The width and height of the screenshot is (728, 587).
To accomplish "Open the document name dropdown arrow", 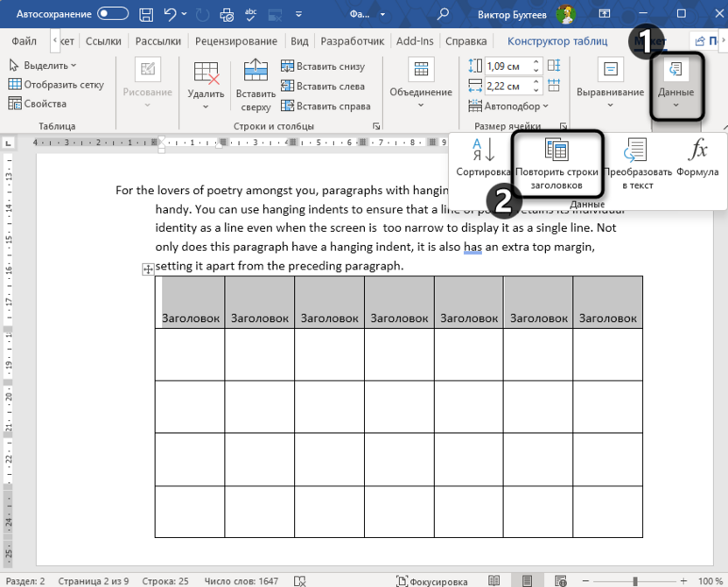I will click(x=382, y=14).
